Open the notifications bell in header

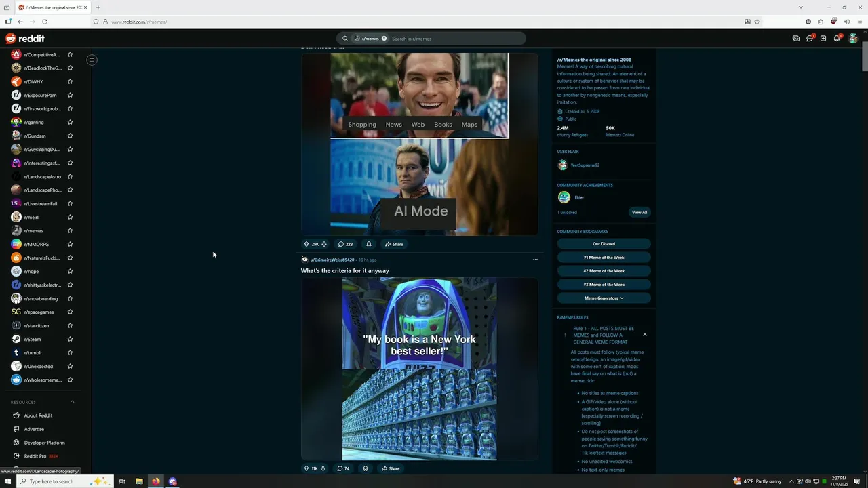click(837, 39)
